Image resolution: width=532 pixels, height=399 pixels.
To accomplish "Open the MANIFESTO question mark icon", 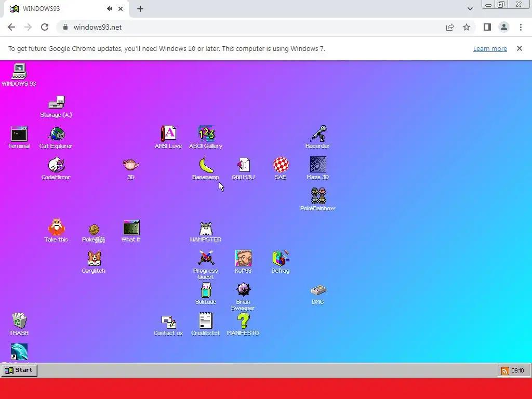I will pos(243,321).
